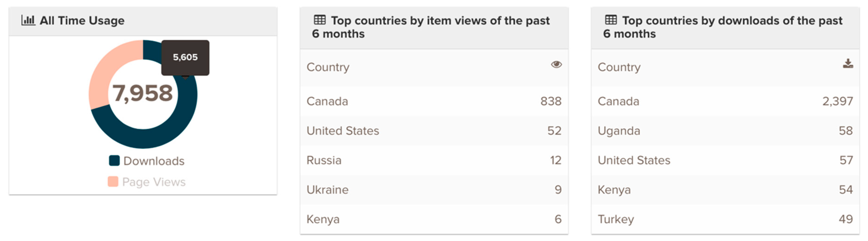Click the Ukraine row showing 9 views
This screenshot has height=241, width=868.
434,190
